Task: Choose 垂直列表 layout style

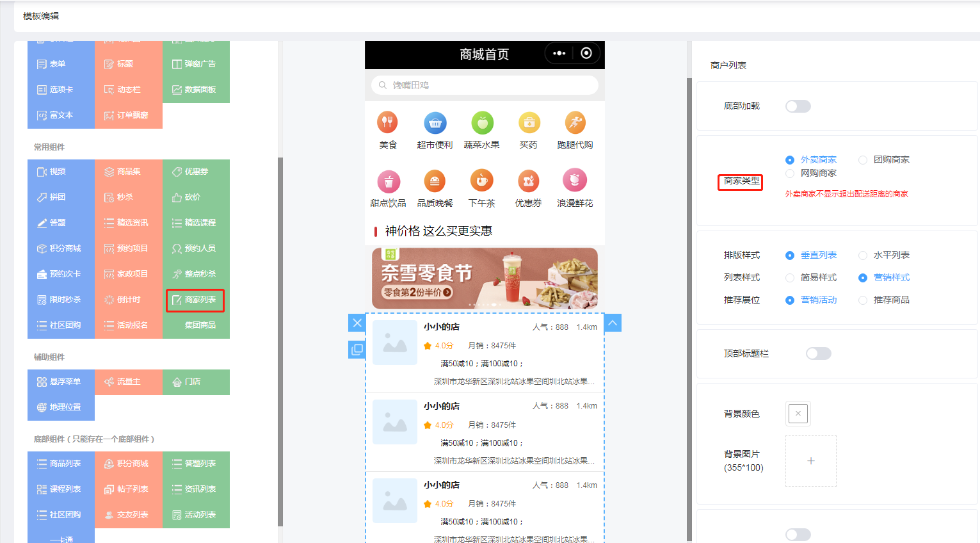Action: click(x=811, y=255)
